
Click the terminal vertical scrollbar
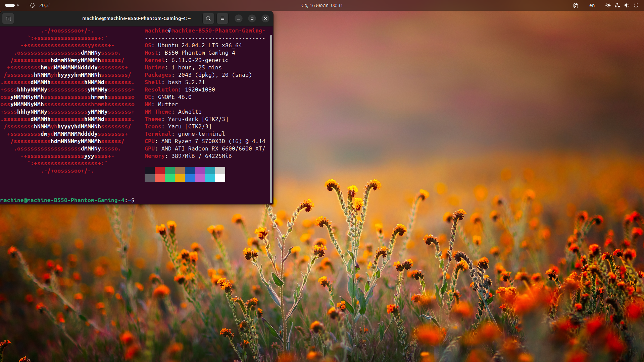click(x=271, y=118)
